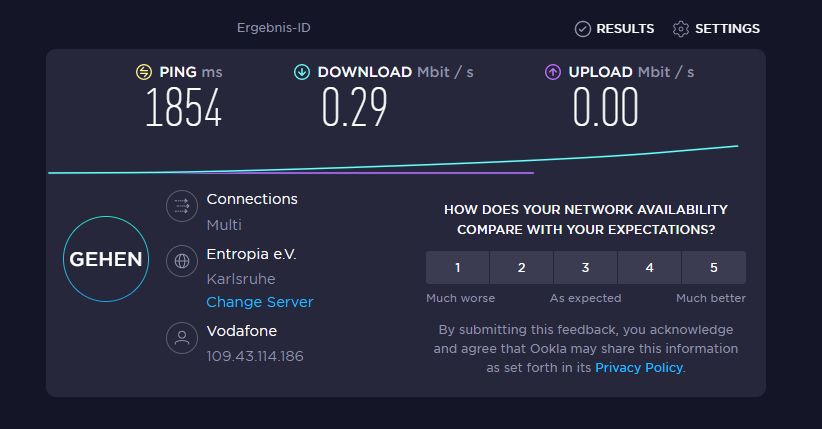Screen dimensions: 822x429
Task: Click the upload arrow icon
Action: [553, 72]
